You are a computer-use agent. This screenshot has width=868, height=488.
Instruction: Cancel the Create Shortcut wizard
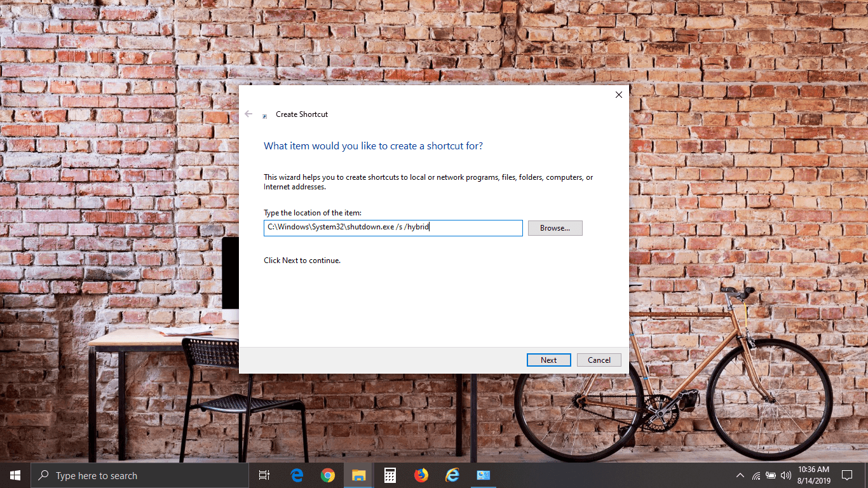(x=598, y=360)
